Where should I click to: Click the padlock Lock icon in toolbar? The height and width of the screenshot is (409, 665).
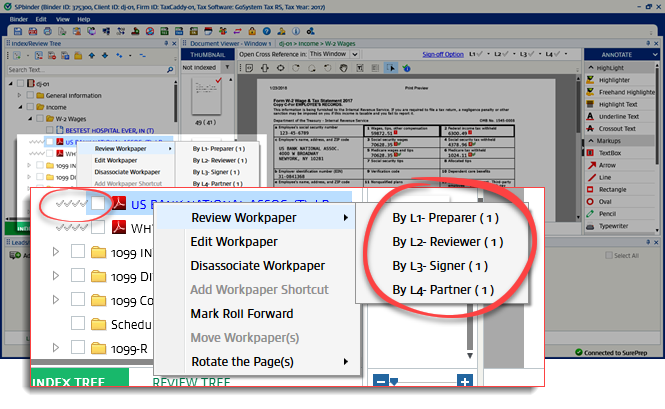(252, 31)
